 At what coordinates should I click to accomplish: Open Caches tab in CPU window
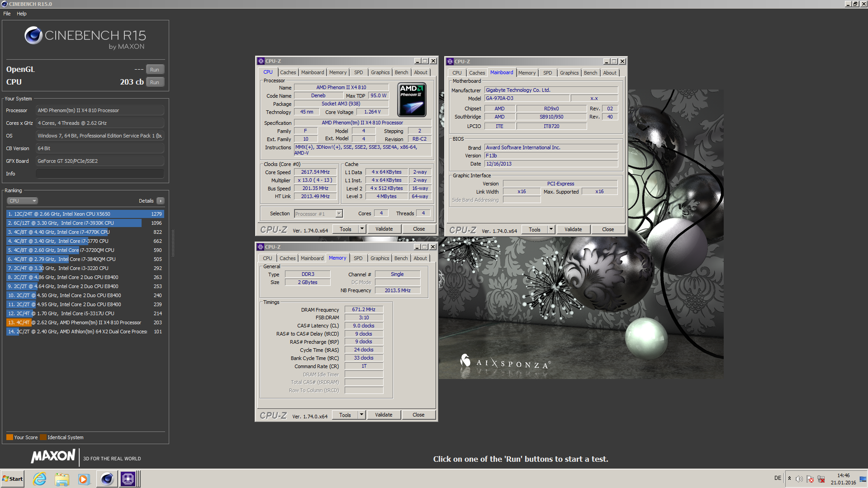288,72
